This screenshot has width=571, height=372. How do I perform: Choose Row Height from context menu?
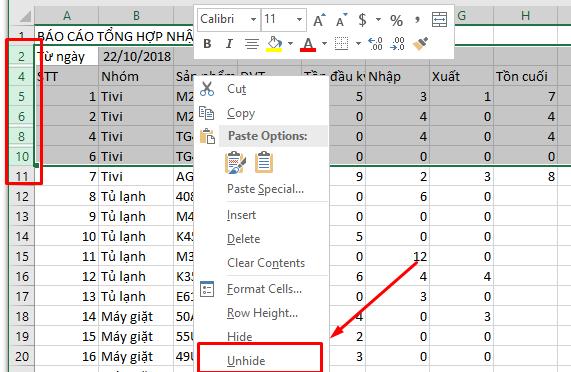(x=262, y=313)
